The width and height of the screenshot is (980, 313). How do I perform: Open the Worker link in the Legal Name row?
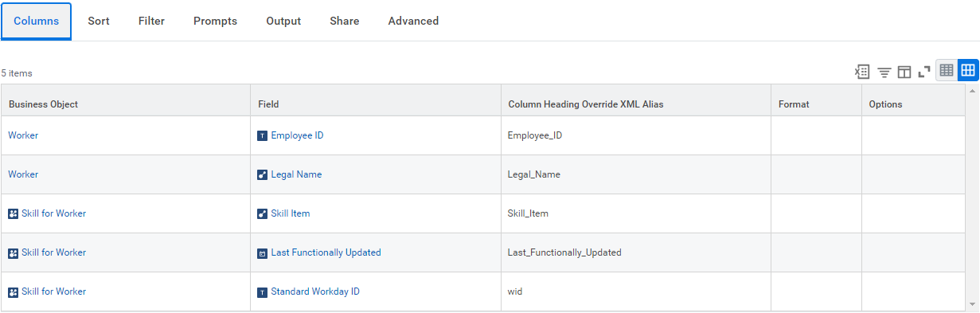coord(23,174)
